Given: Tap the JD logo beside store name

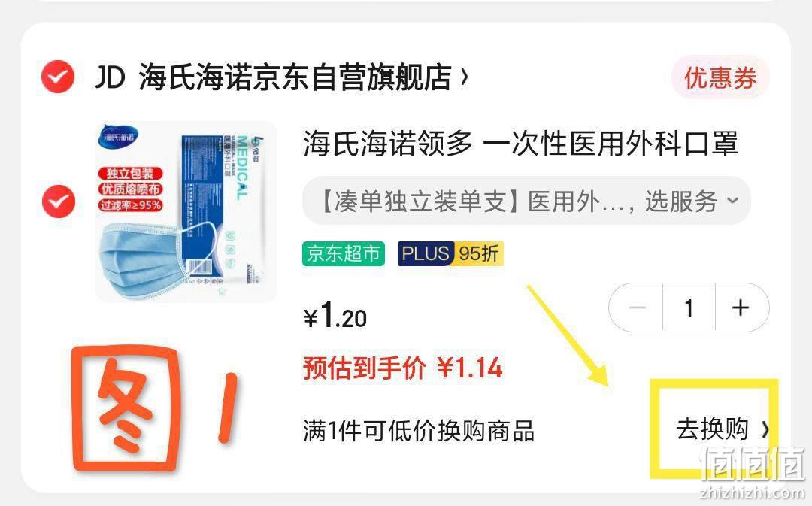Looking at the screenshot, I should tap(110, 77).
